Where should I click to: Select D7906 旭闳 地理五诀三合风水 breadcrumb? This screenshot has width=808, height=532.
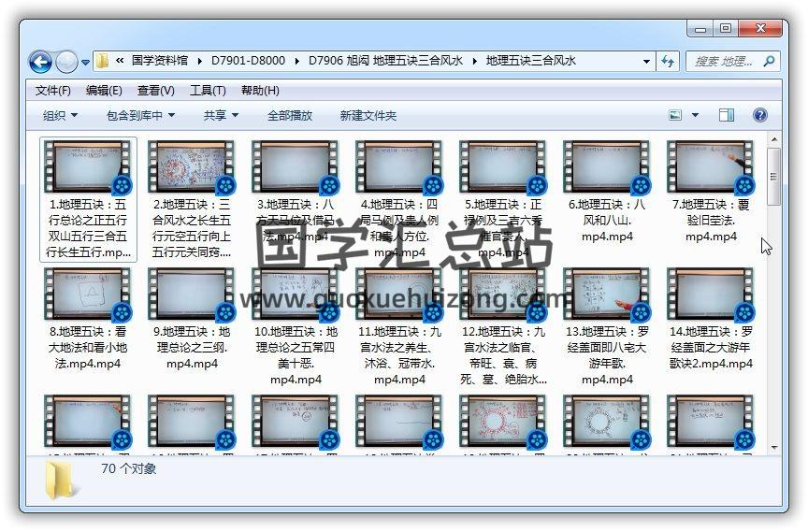385,61
